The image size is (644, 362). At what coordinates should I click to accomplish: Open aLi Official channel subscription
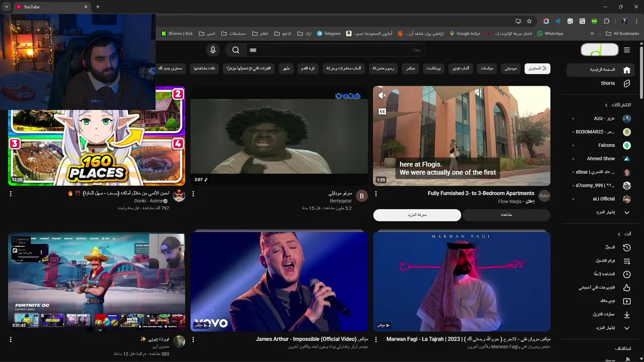click(x=601, y=199)
